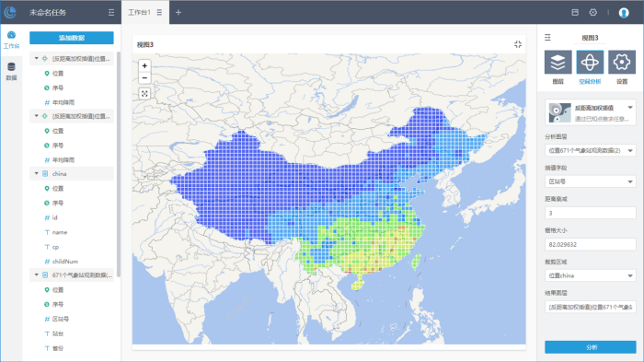Open the user avatar icon in header
The image size is (644, 362).
pyautogui.click(x=624, y=13)
